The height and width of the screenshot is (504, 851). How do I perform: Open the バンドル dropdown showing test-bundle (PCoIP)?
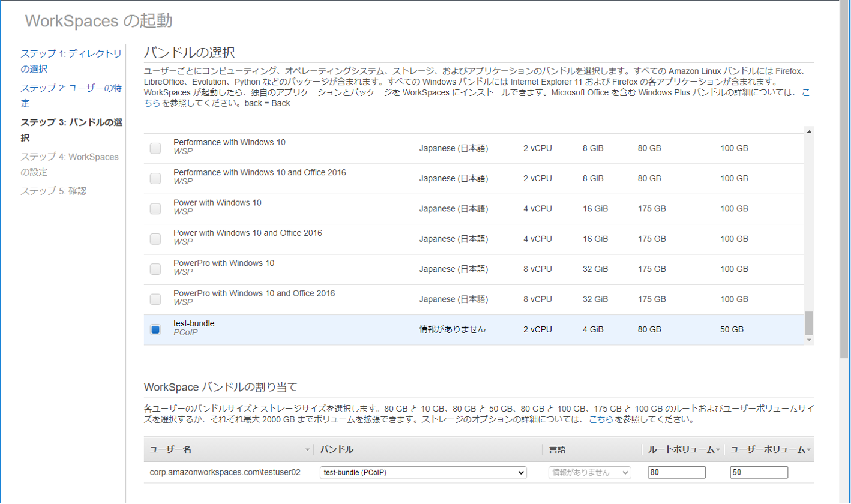click(x=423, y=472)
